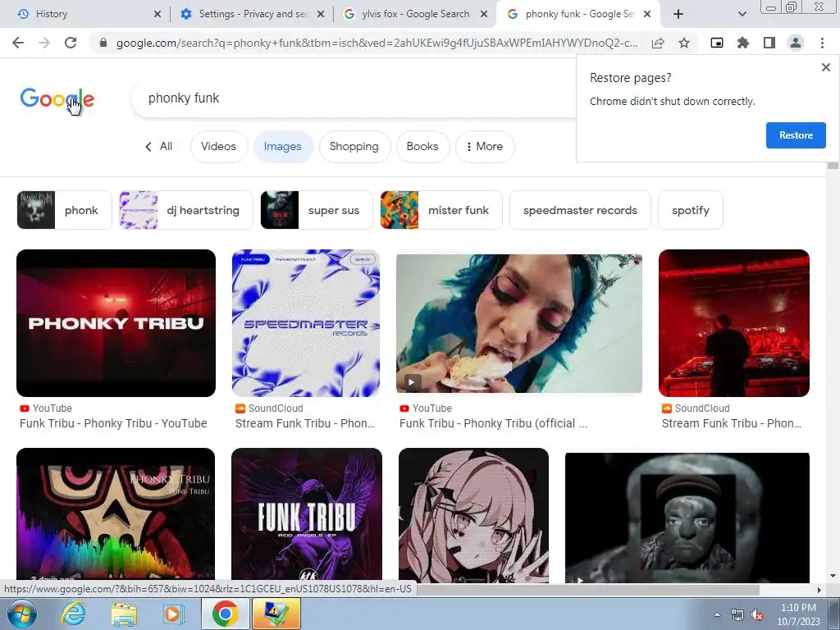The height and width of the screenshot is (630, 840).
Task: Reload the current page
Action: tap(71, 43)
